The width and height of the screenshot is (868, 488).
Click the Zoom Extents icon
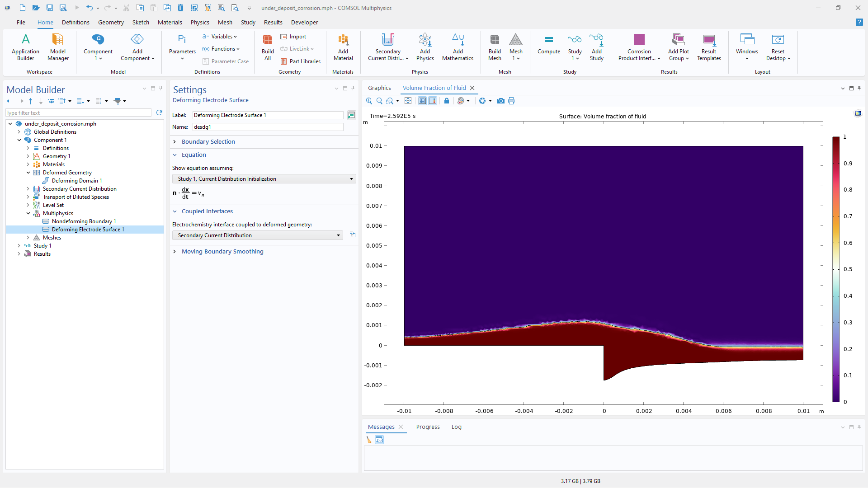[x=408, y=101]
